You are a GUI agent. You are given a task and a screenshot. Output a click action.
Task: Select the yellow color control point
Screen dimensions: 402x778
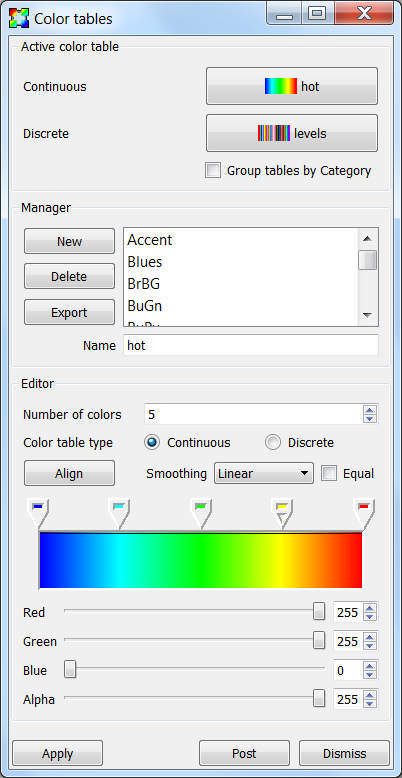[x=282, y=514]
